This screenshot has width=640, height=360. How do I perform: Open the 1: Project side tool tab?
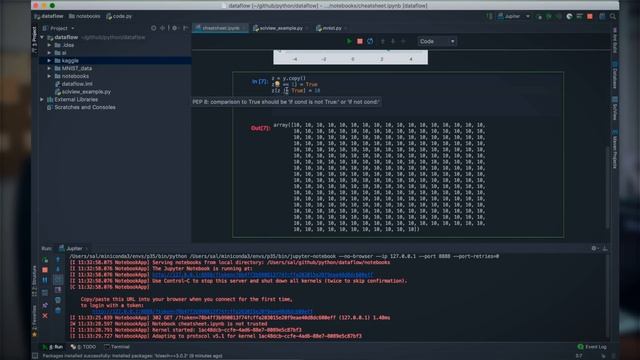34,40
